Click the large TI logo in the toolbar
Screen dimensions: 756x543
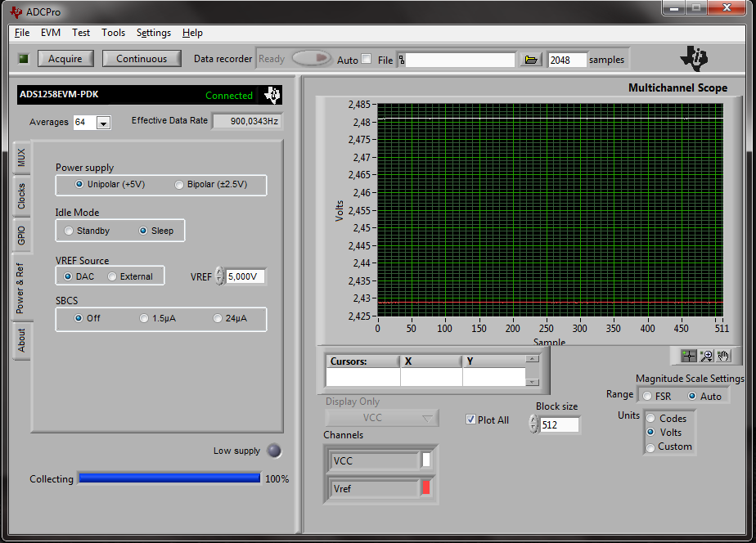694,58
